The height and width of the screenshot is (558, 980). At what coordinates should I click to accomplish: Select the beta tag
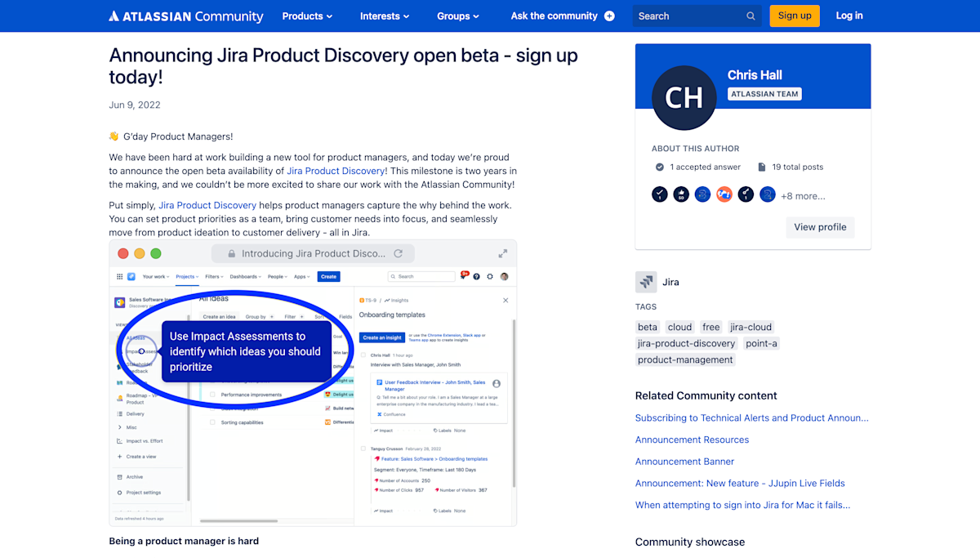click(x=648, y=327)
